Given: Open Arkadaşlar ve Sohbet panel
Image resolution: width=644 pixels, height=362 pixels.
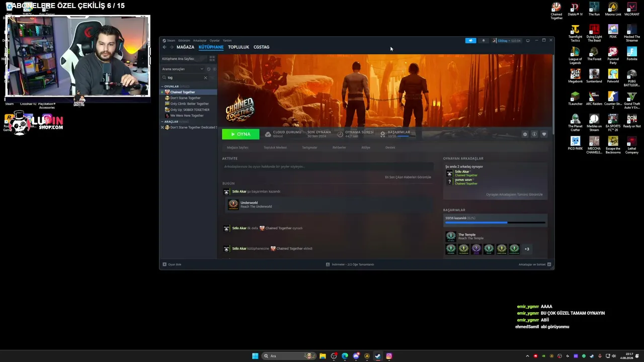Looking at the screenshot, I should (535, 264).
